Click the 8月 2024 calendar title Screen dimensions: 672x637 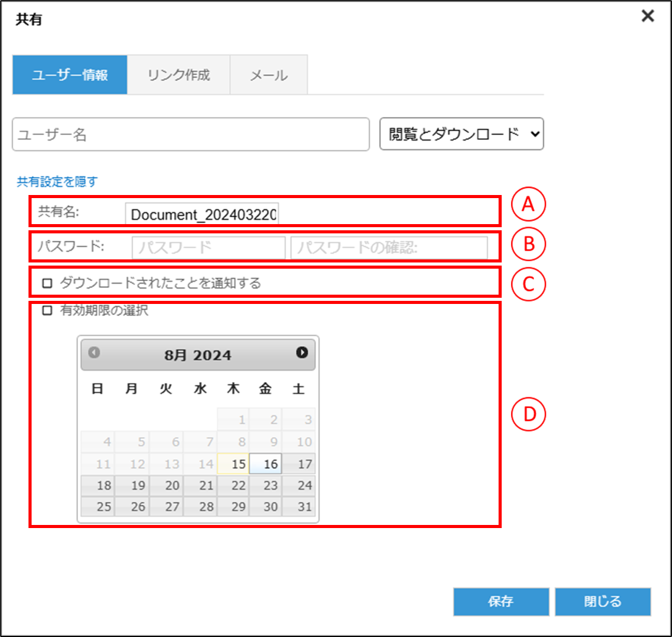(x=198, y=355)
